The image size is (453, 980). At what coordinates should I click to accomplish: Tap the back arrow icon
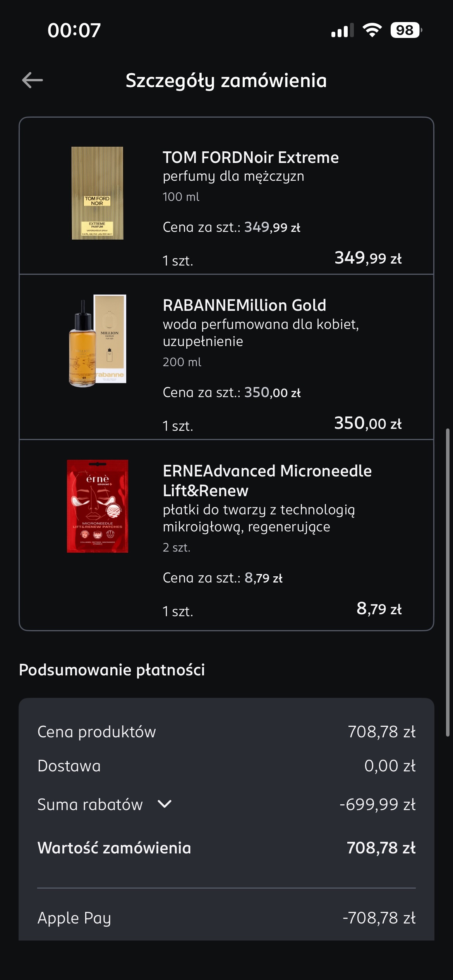pos(33,80)
